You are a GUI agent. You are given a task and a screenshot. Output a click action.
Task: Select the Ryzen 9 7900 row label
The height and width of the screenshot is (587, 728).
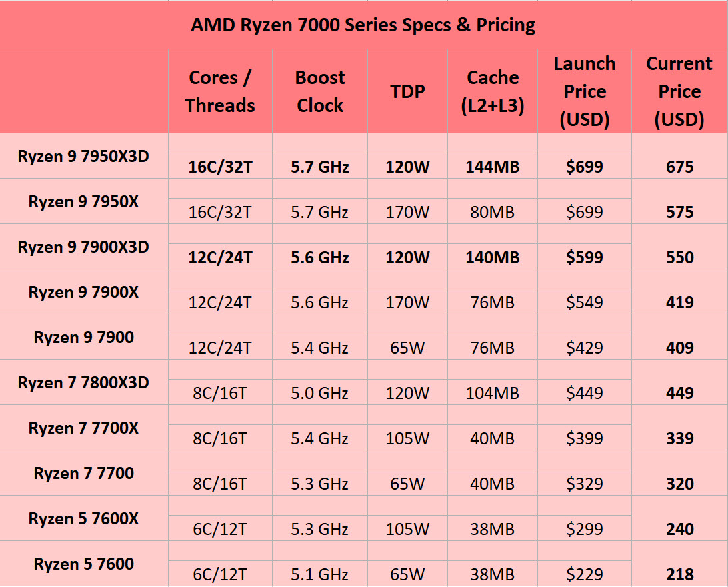[83, 338]
